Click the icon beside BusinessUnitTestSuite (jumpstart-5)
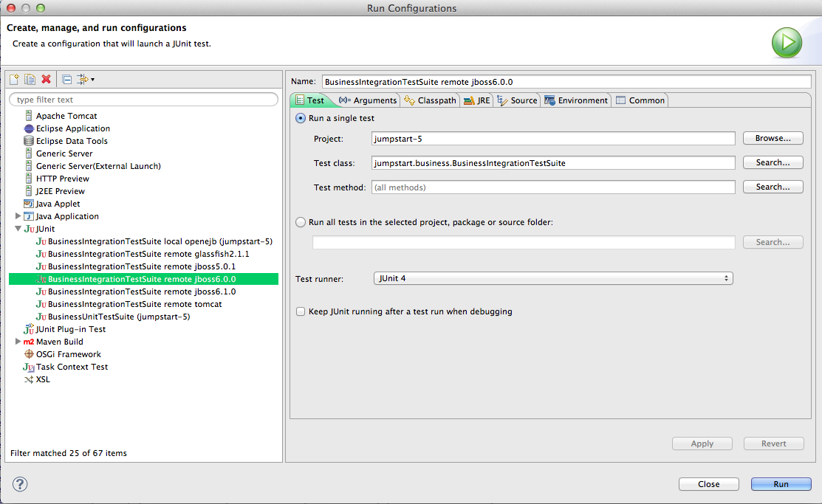Viewport: 822px width, 504px height. (41, 317)
